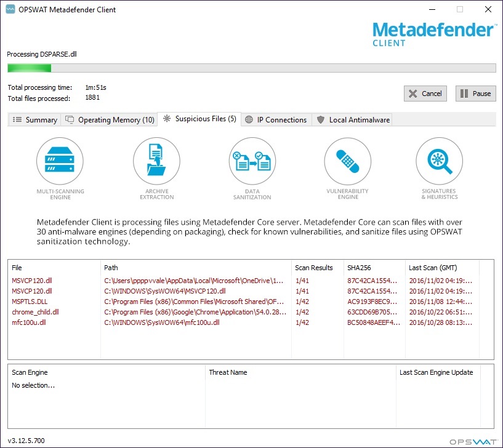The width and height of the screenshot is (503, 448).
Task: Click last scan date 2016/11/08 12:44
Action: (x=440, y=302)
